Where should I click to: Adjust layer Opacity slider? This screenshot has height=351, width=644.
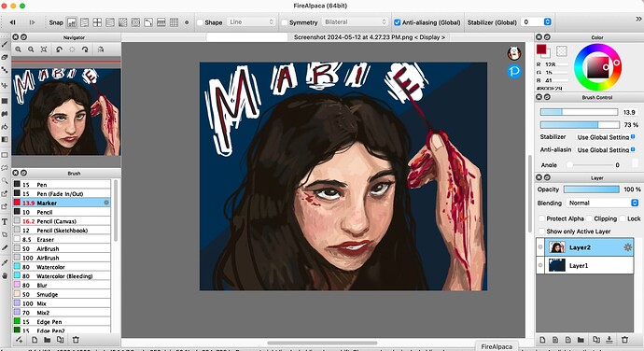point(592,190)
